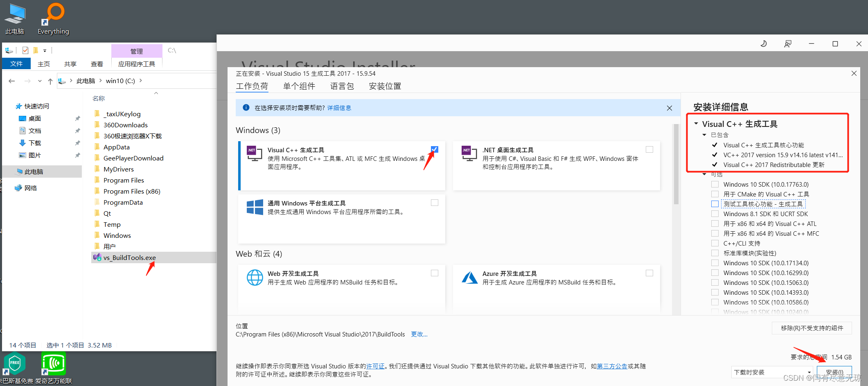This screenshot has width=868, height=386.
Task: Open the 详细信息 help link
Action: point(339,108)
